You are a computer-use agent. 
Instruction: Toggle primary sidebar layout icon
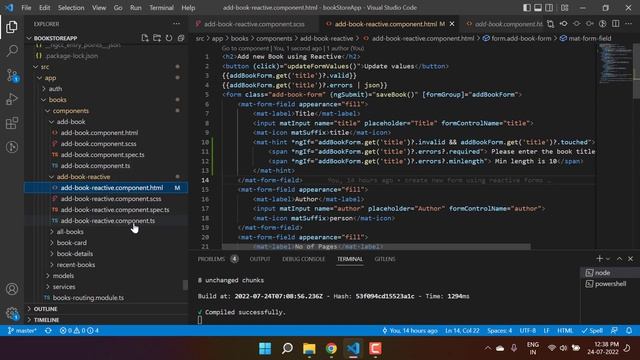pyautogui.click(x=527, y=7)
